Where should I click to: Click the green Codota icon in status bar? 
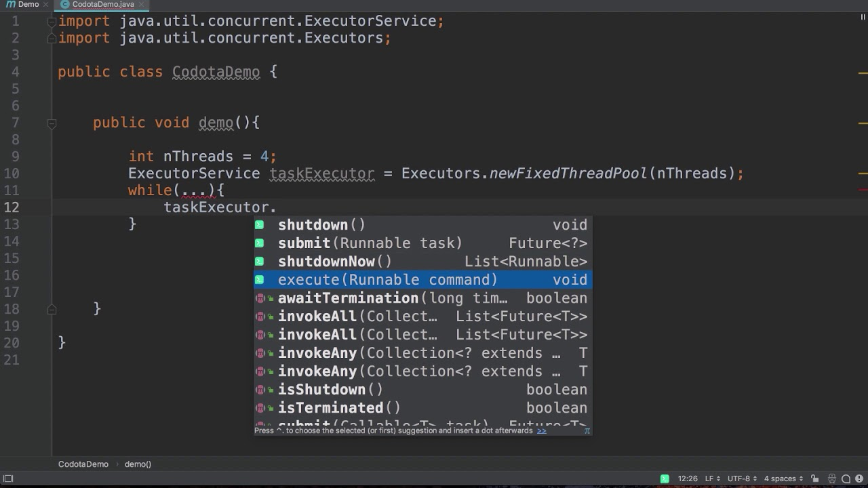665,479
